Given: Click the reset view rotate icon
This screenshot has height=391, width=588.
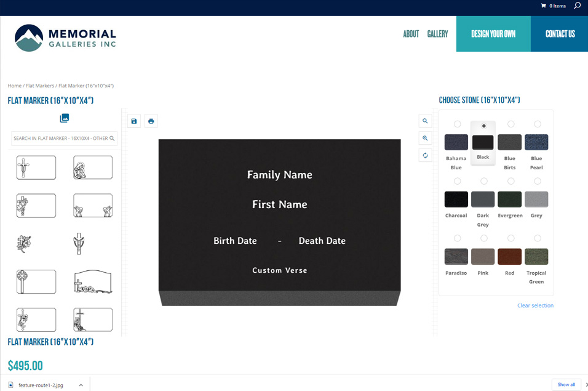Looking at the screenshot, I should [425, 156].
